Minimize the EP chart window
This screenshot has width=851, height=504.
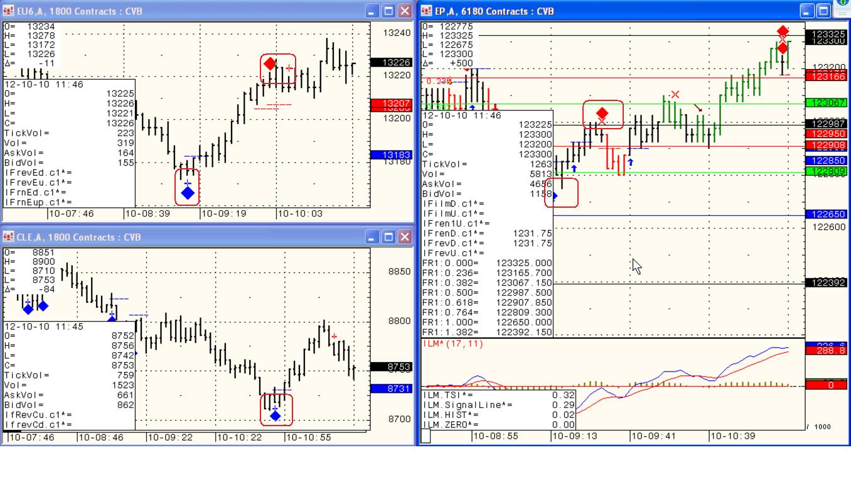[x=807, y=11]
